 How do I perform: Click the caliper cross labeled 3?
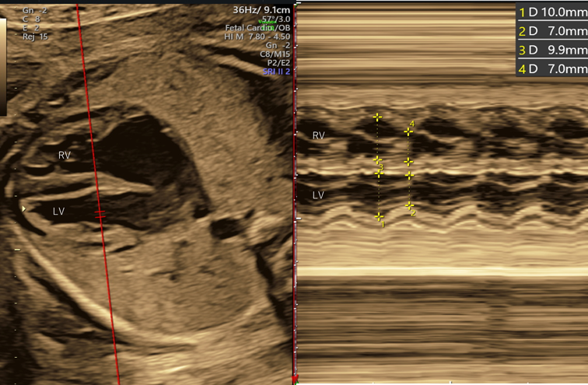[377, 160]
